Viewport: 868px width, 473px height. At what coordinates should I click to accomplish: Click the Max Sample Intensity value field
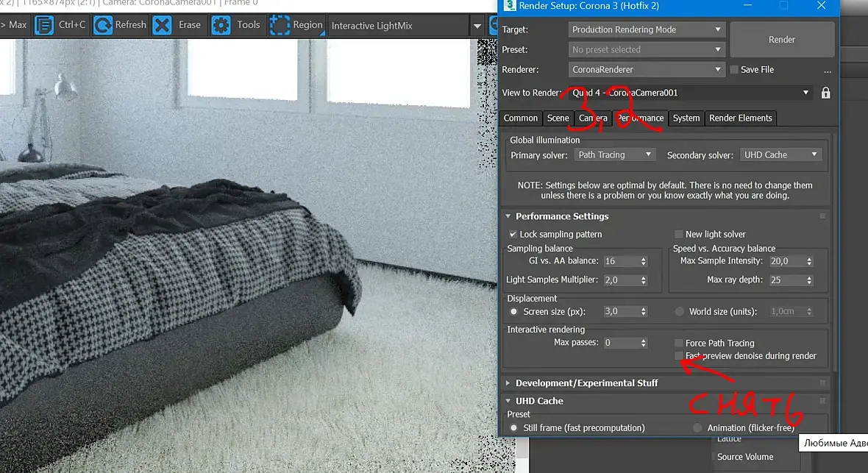(x=786, y=261)
